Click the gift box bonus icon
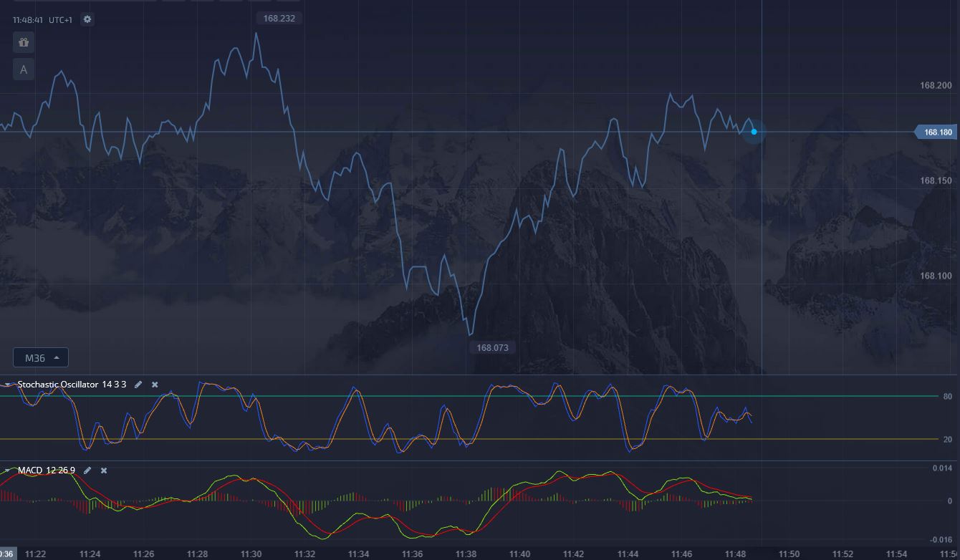Image resolution: width=960 pixels, height=560 pixels. [24, 42]
